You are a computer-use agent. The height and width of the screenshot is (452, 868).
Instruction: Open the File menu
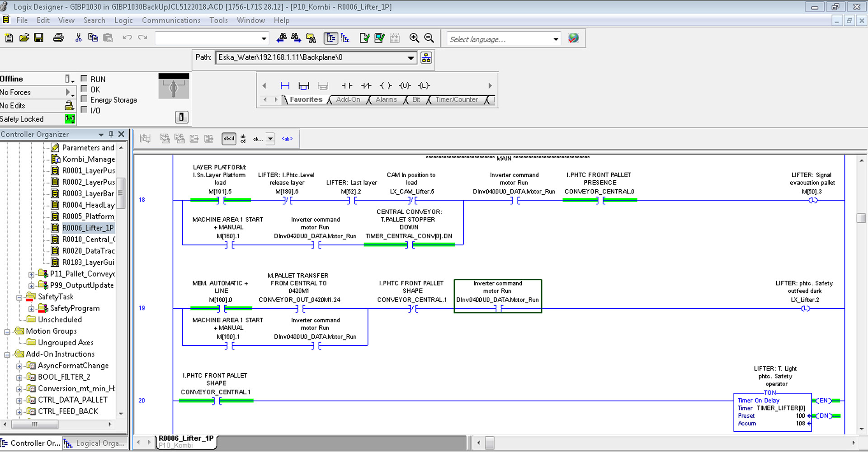click(x=22, y=20)
